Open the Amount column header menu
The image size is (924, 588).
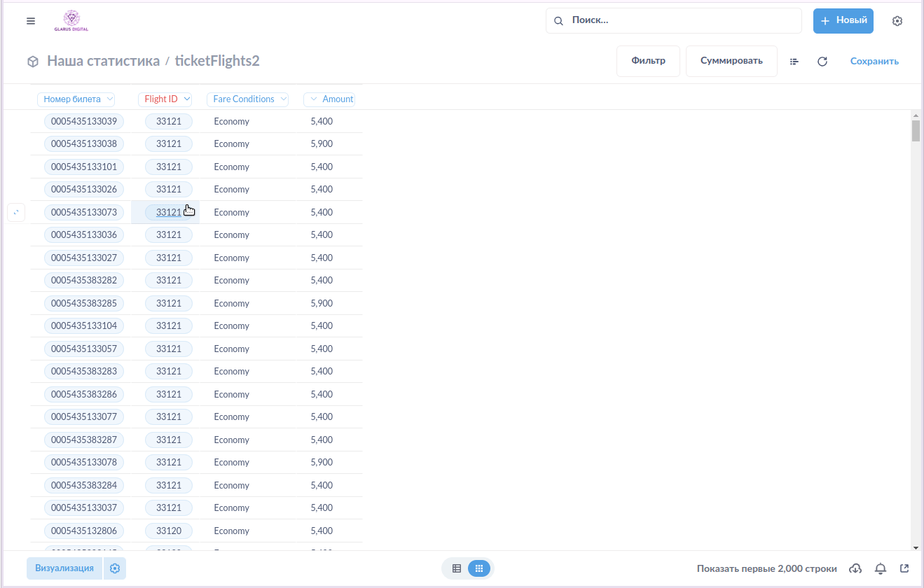(x=330, y=99)
